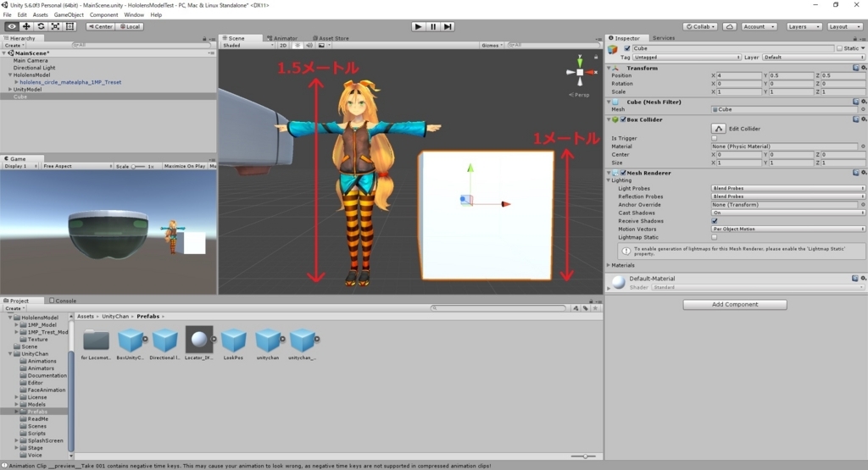The width and height of the screenshot is (868, 470).
Task: Select the LookPos prefab asset
Action: point(233,344)
